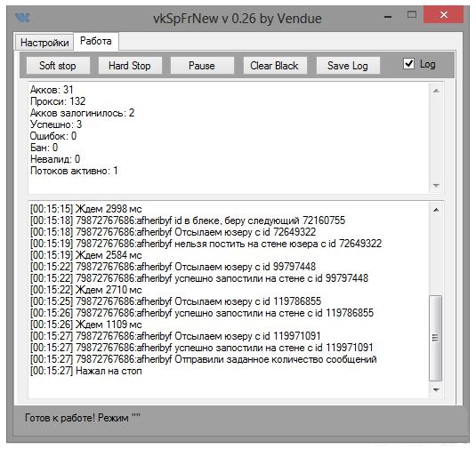Click the Clear Black button

click(x=274, y=66)
